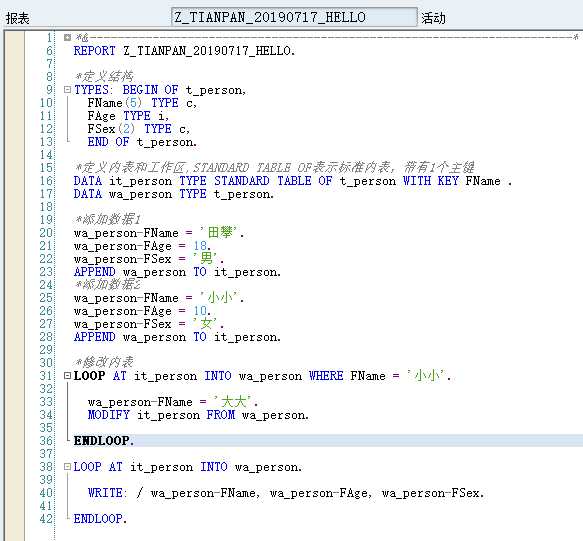Click the '报表' label
Image resolution: width=583 pixels, height=541 pixels.
[x=17, y=18]
